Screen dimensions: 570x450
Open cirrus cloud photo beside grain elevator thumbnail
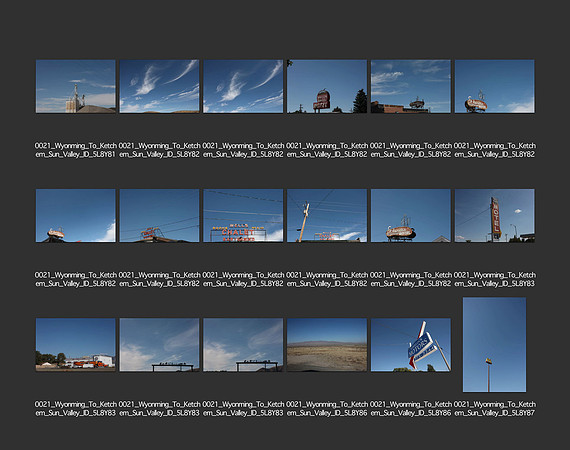pos(160,87)
